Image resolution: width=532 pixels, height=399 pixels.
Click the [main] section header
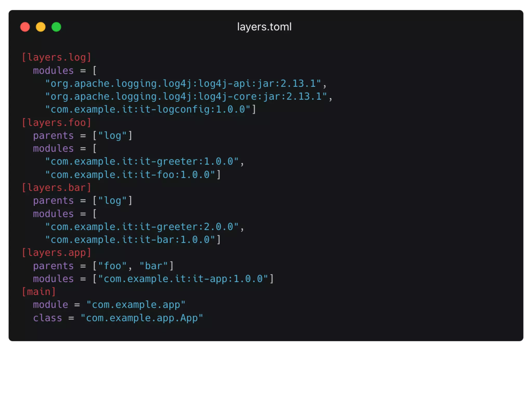[x=39, y=292]
